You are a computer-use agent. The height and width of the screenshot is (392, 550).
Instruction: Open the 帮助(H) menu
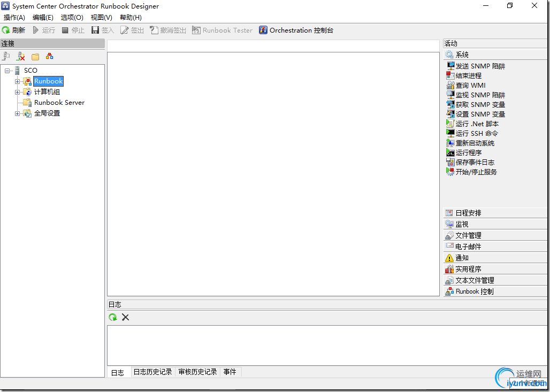(131, 18)
